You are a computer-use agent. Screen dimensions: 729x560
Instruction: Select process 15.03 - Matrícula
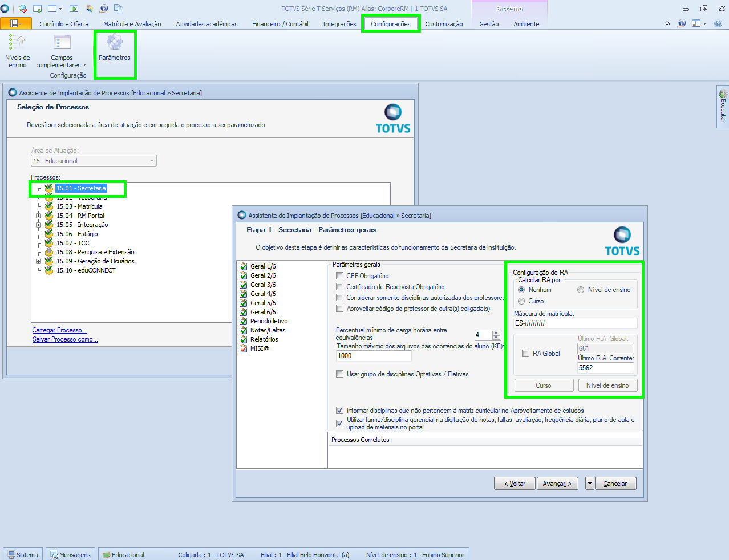[x=79, y=206]
